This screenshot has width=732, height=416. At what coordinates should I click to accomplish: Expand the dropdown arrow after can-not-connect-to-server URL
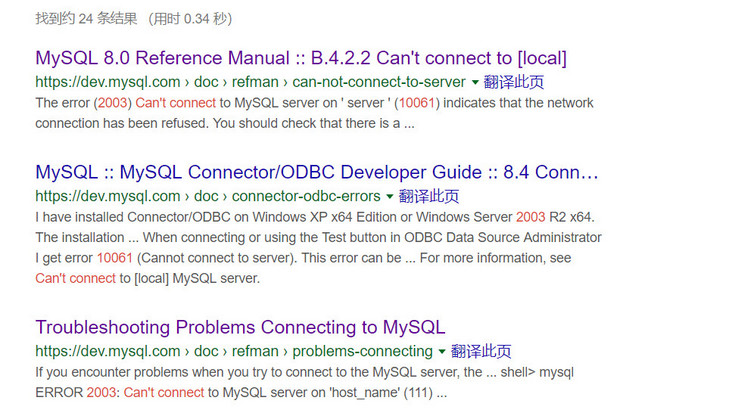pyautogui.click(x=474, y=82)
